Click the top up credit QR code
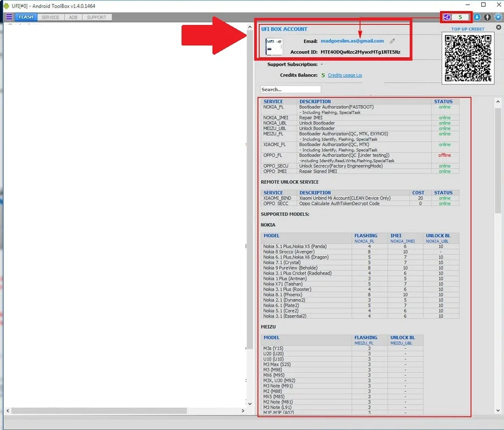The image size is (504, 430). coord(468,58)
